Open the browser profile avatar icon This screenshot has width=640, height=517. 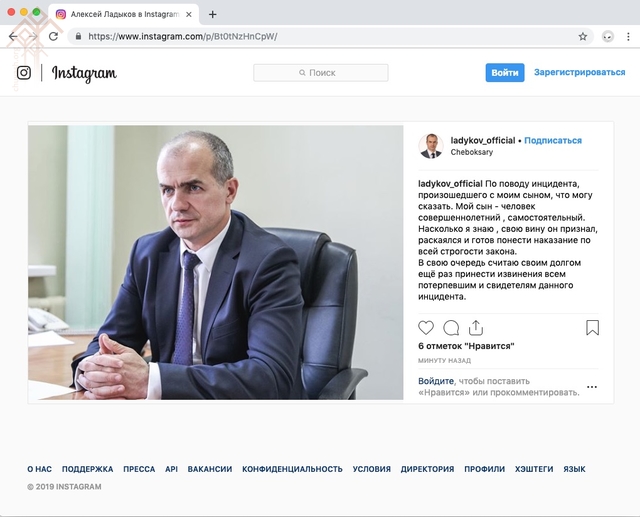click(x=608, y=36)
